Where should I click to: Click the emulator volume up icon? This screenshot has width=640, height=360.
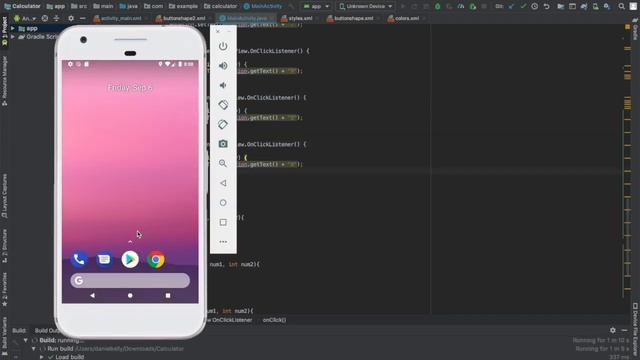(x=223, y=66)
